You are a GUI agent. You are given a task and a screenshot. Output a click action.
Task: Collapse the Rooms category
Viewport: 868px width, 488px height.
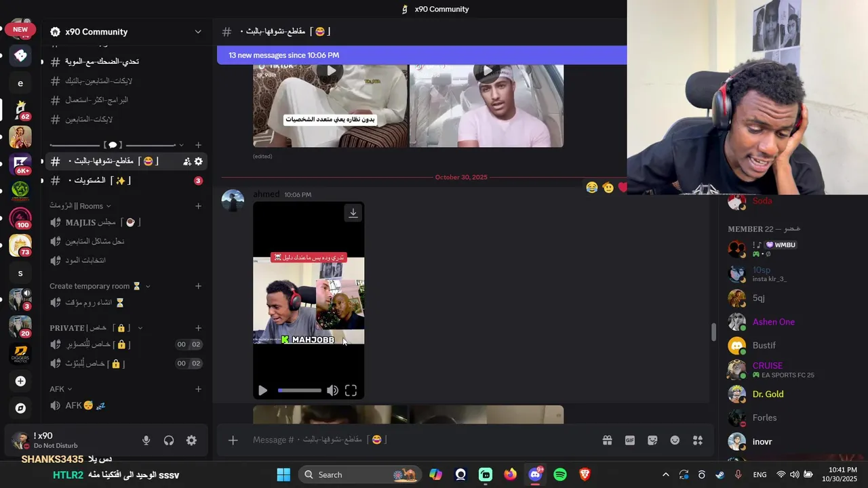[108, 206]
